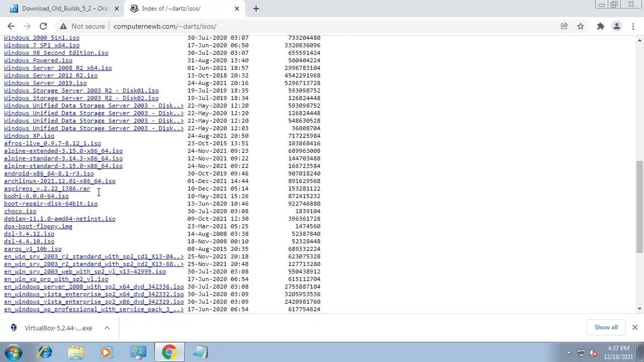
Task: Download boot-repair-disk-64bit.iso
Action: pyautogui.click(x=51, y=204)
